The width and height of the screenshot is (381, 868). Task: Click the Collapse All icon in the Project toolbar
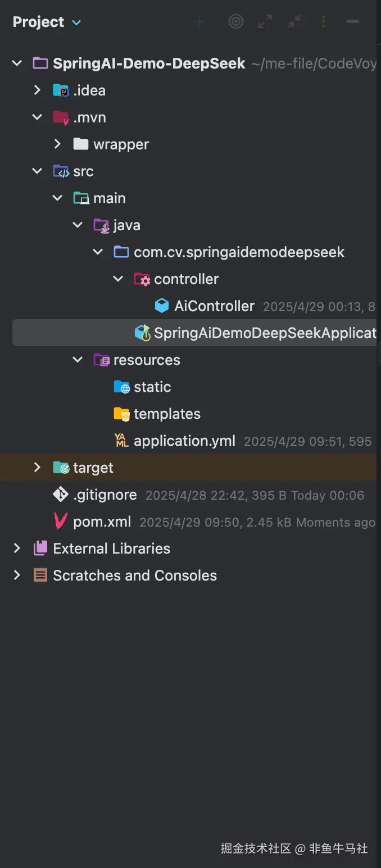(294, 22)
